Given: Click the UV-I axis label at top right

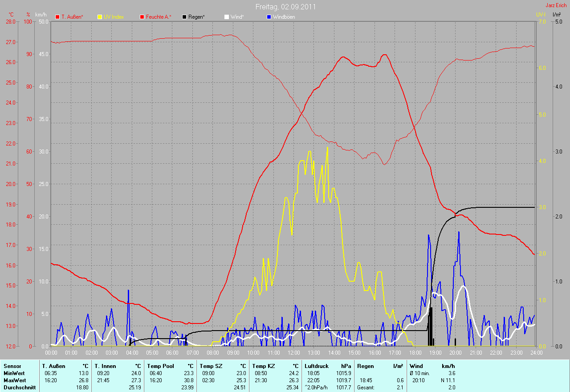Looking at the screenshot, I should click(x=540, y=15).
